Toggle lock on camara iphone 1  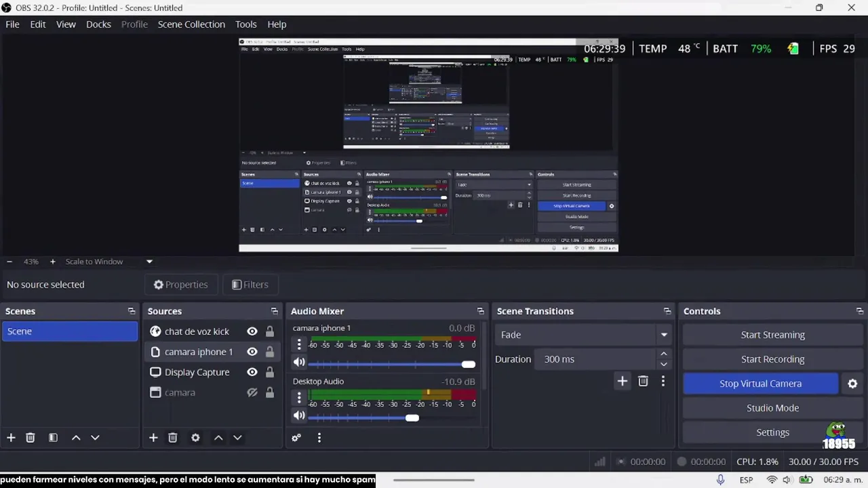pyautogui.click(x=270, y=352)
